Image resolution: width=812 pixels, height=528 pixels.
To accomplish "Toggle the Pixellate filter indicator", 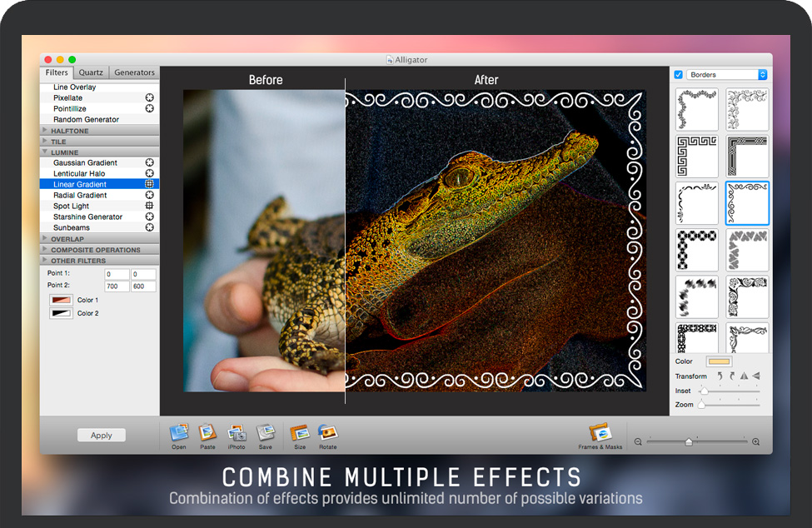I will click(x=150, y=98).
